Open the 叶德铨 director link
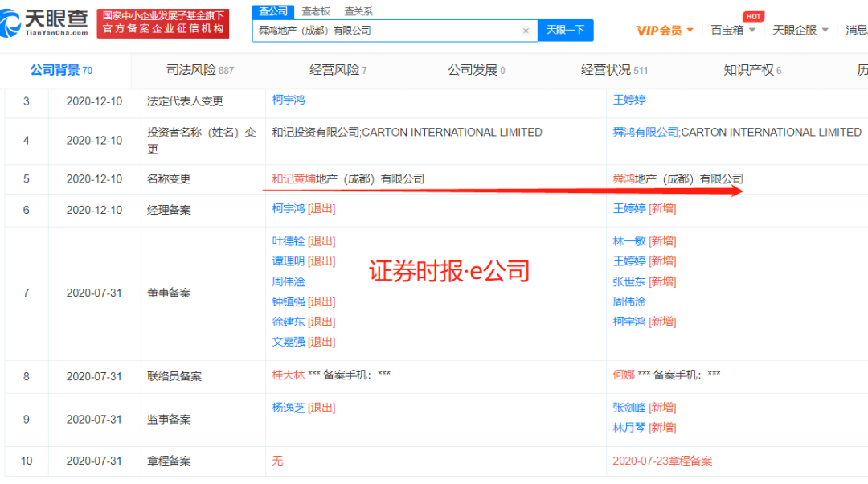The image size is (868, 484). 289,241
